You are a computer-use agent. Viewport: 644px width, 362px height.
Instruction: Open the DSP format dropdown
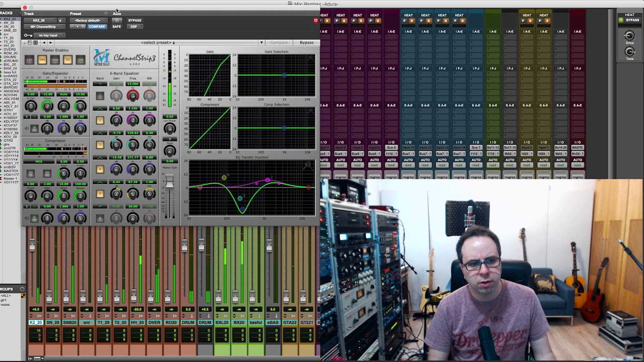point(134,27)
